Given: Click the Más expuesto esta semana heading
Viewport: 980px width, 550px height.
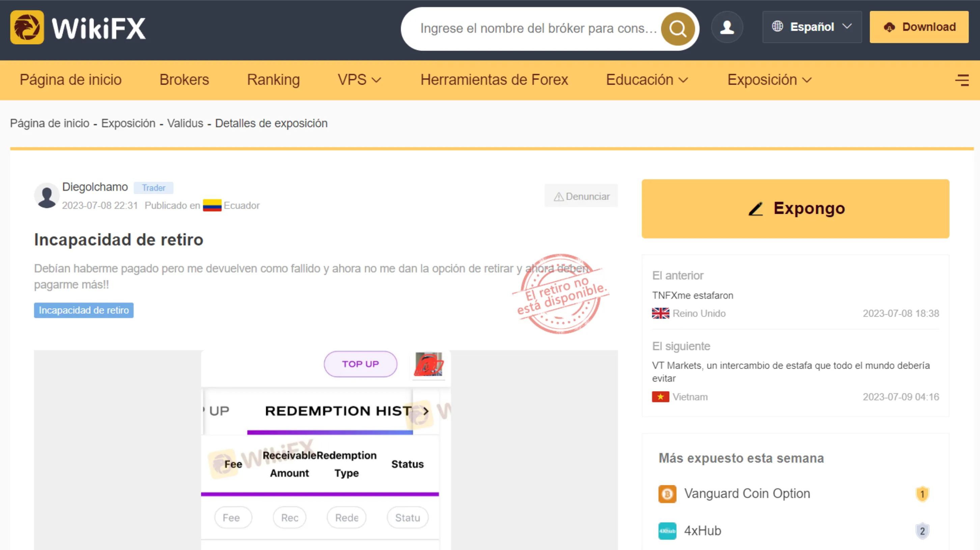Looking at the screenshot, I should click(741, 458).
